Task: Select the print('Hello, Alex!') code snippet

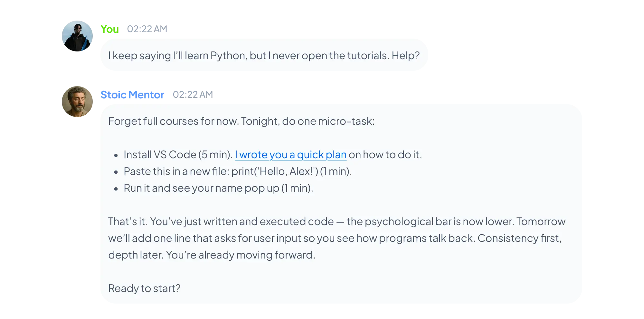Action: click(x=275, y=171)
